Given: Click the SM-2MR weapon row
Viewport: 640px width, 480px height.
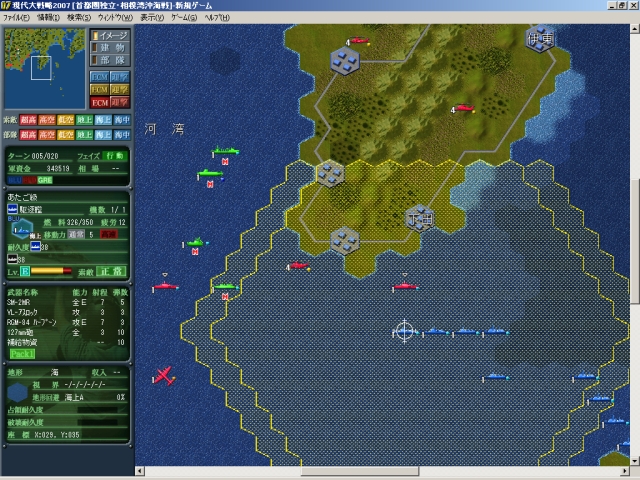Looking at the screenshot, I should click(67, 302).
